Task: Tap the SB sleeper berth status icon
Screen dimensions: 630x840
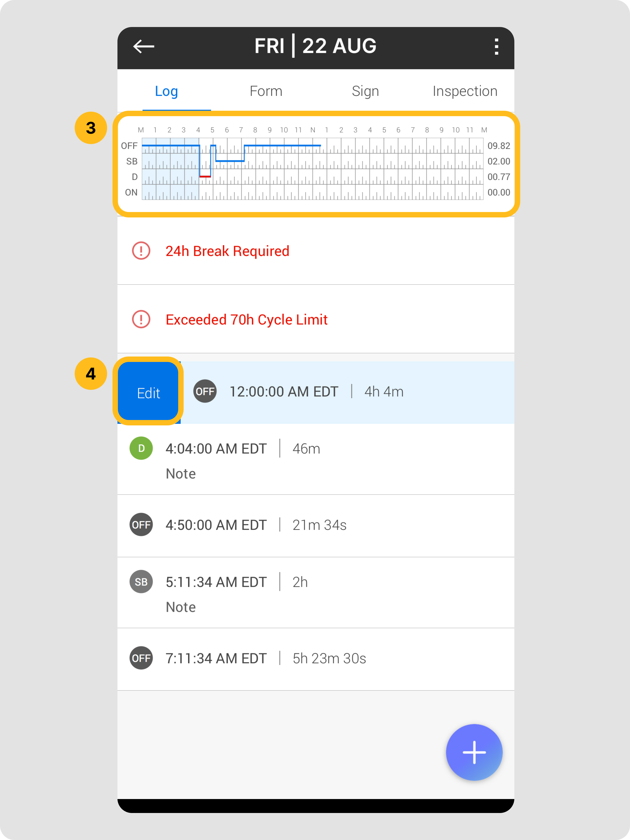Action: pos(141,582)
